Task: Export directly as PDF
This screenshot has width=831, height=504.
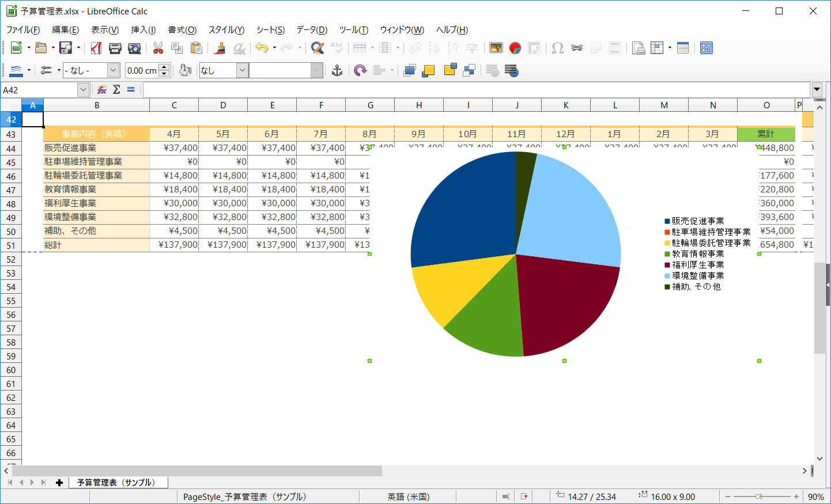Action: coord(96,48)
